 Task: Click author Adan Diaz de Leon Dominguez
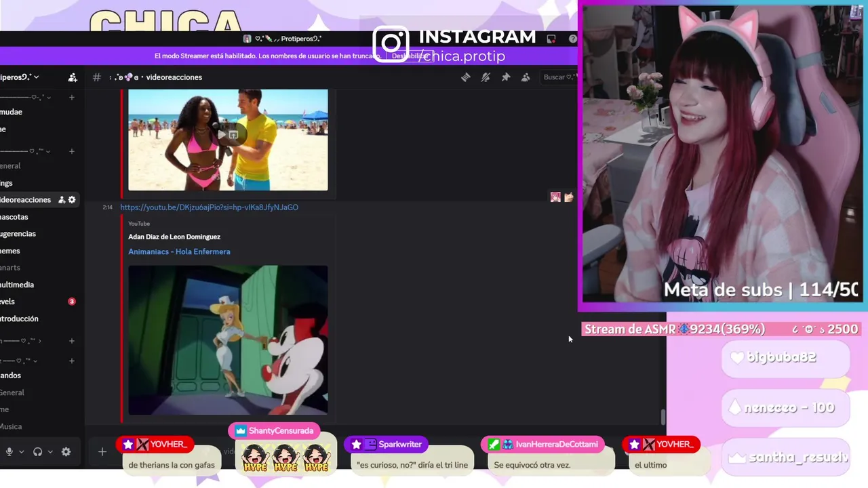(174, 237)
